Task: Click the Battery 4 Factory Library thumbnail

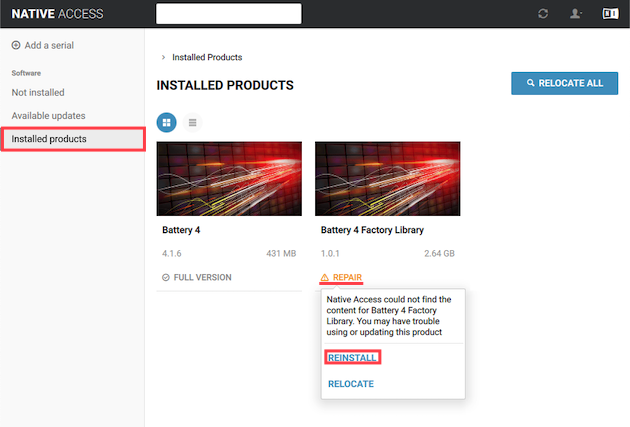Action: tap(387, 179)
